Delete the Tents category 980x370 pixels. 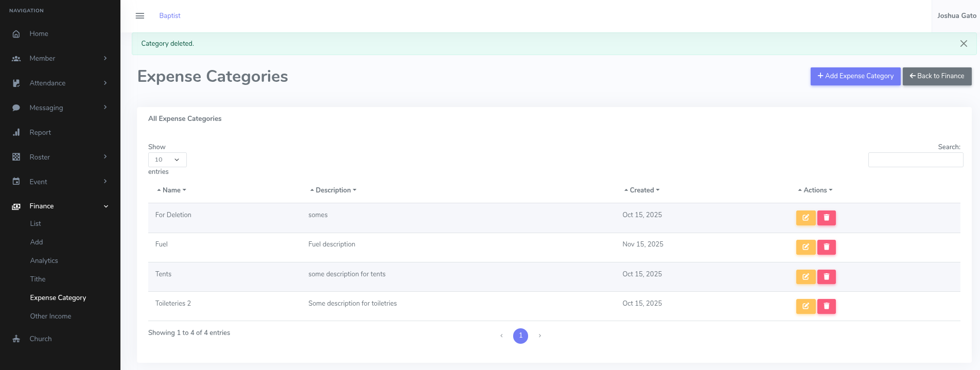pyautogui.click(x=826, y=277)
